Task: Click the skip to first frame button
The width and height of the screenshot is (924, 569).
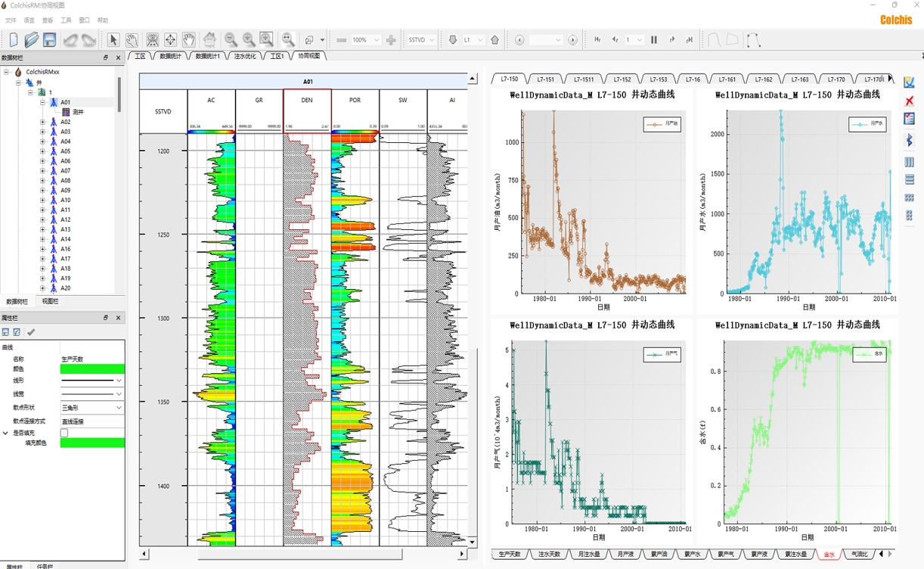Action: pyautogui.click(x=597, y=40)
